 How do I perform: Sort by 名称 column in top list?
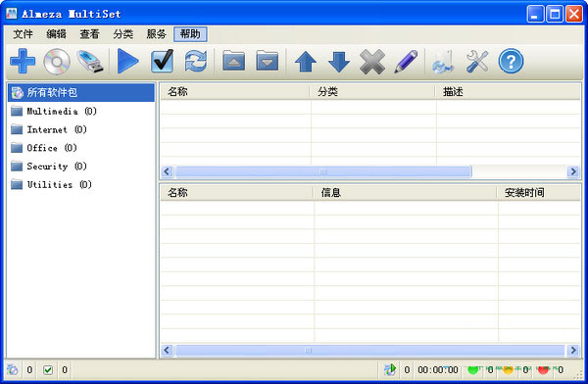coord(235,91)
